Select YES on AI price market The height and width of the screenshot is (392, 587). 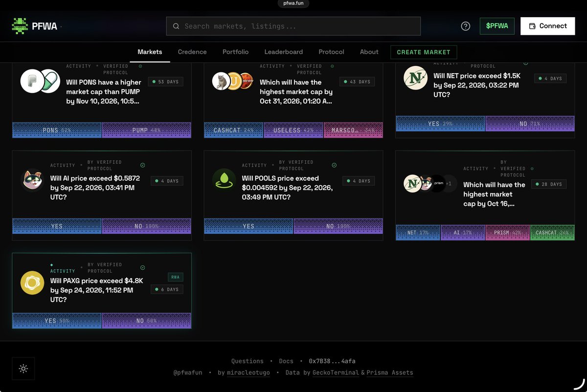(57, 226)
